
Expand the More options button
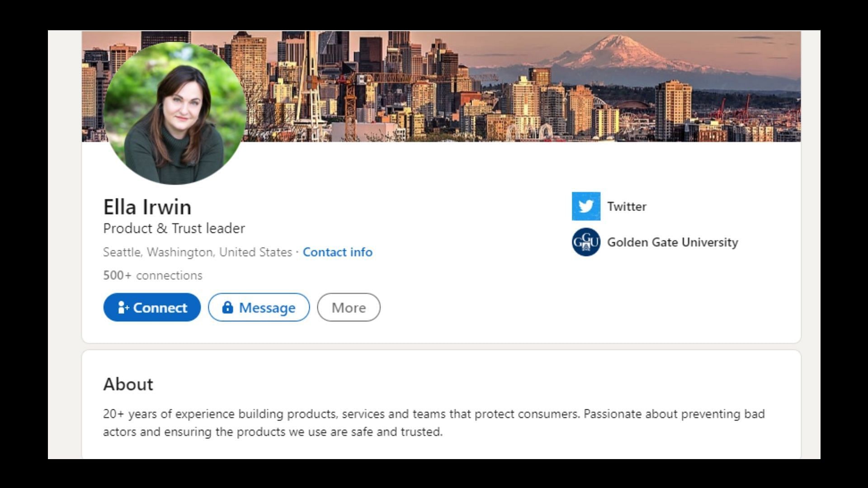pyautogui.click(x=349, y=307)
